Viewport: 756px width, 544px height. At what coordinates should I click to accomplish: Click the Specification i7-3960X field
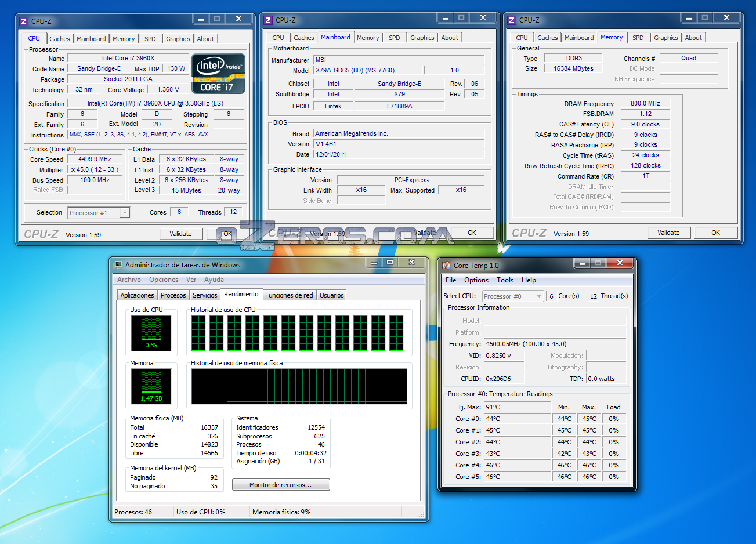(155, 103)
